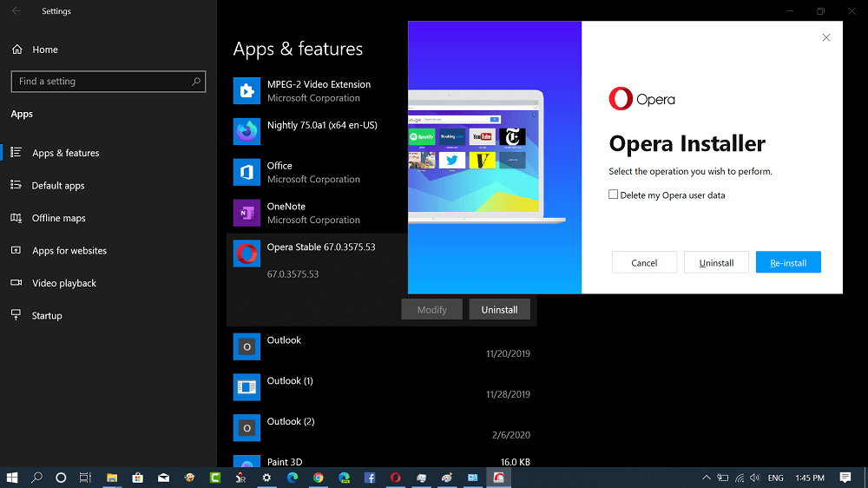868x488 pixels.
Task: Click the Outlook app icon dated 11/20/2019
Action: (247, 346)
